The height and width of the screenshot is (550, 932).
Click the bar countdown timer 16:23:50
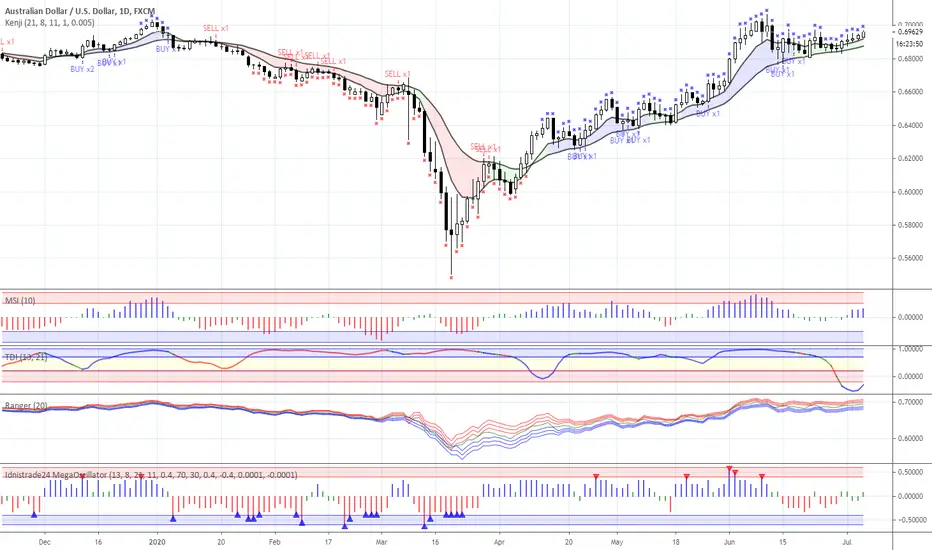click(x=909, y=44)
